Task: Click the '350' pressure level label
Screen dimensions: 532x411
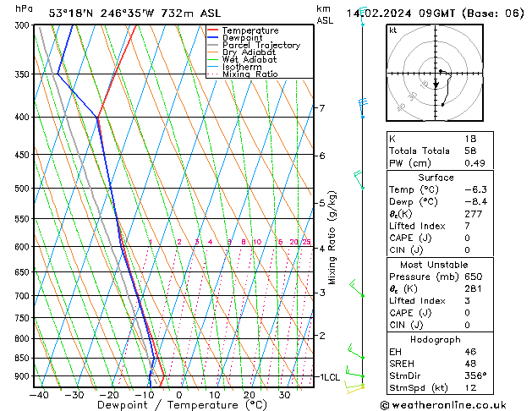Action: 24,74
